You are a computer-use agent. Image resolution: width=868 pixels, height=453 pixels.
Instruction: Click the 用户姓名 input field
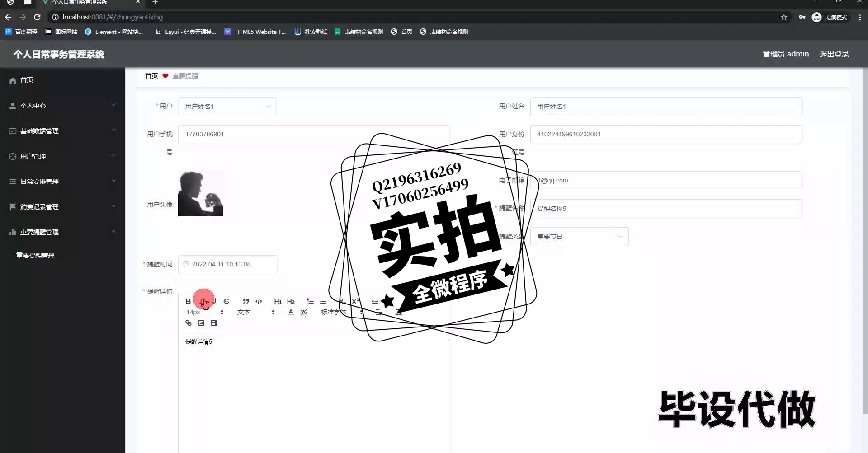click(666, 106)
